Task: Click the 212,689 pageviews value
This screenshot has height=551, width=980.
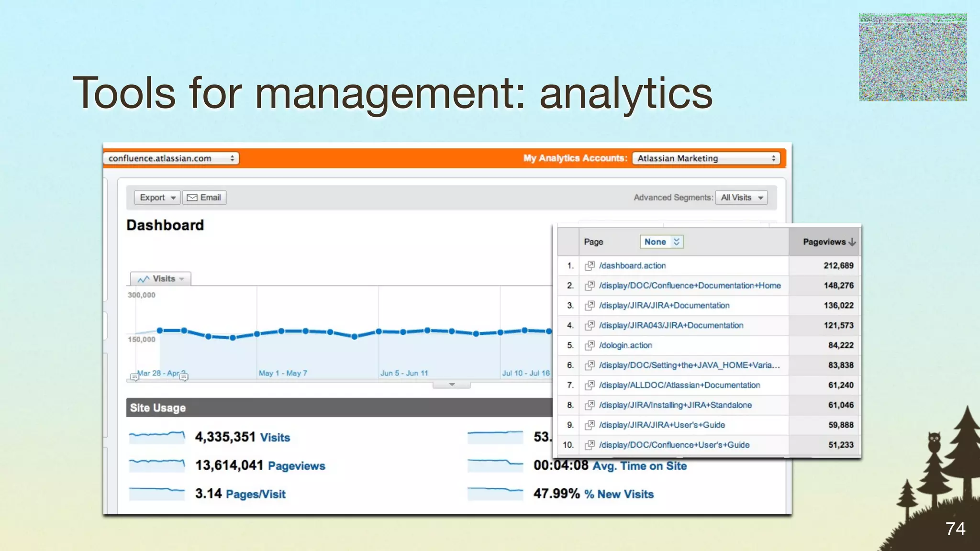Action: 838,265
